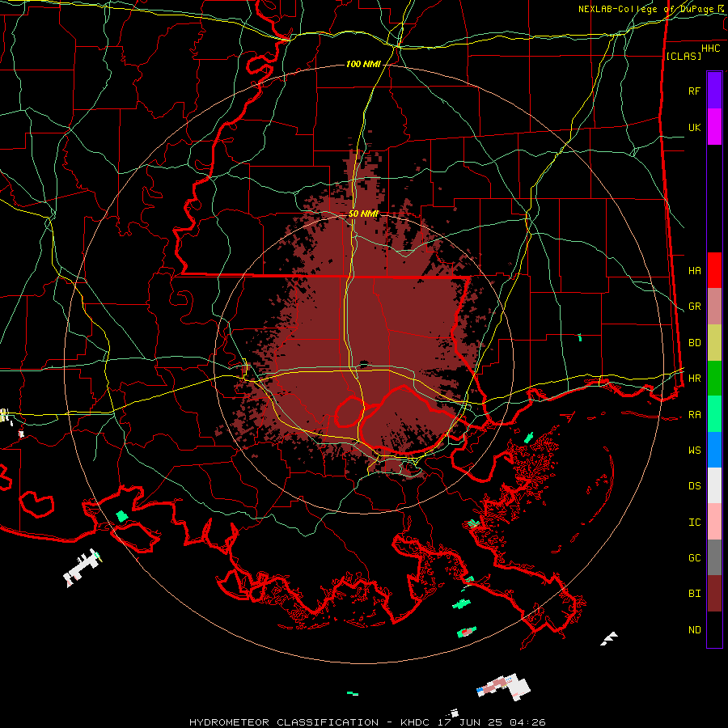
Task: Click the ND black legend swatch
Action: click(x=714, y=629)
